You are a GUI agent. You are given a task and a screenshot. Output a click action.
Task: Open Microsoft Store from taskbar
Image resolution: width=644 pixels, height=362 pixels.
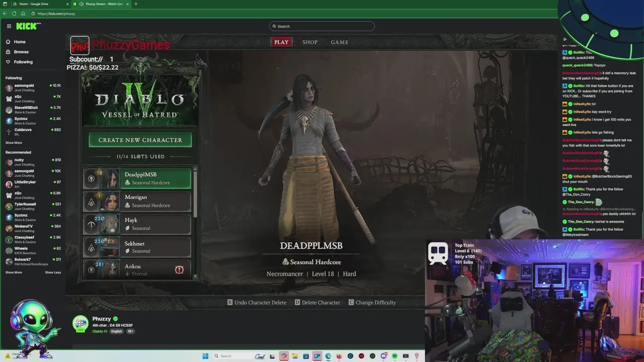pyautogui.click(x=305, y=356)
